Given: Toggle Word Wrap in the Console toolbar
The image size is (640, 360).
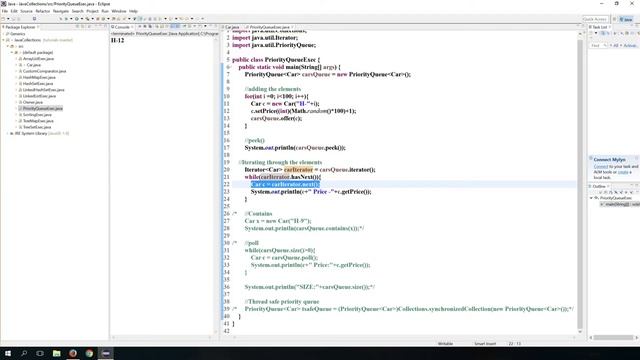Looking at the screenshot, I should pos(167,27).
